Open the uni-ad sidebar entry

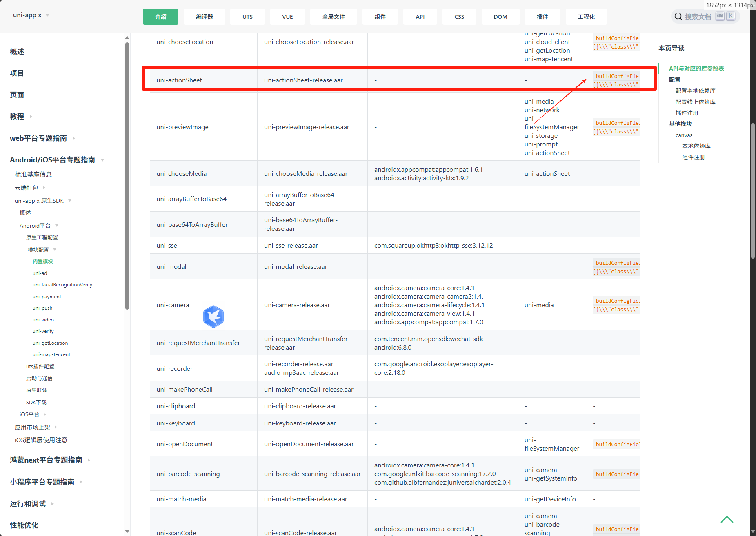point(40,273)
